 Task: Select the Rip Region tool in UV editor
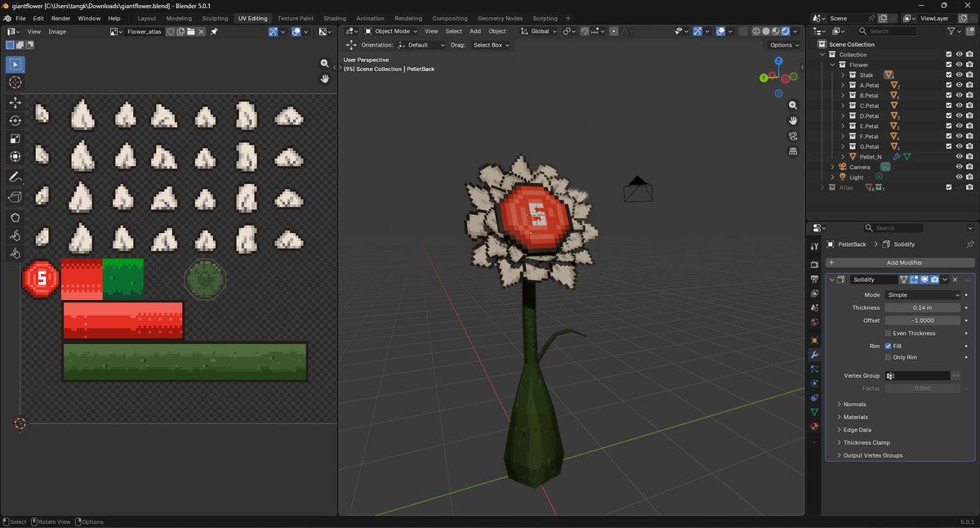pos(16,197)
